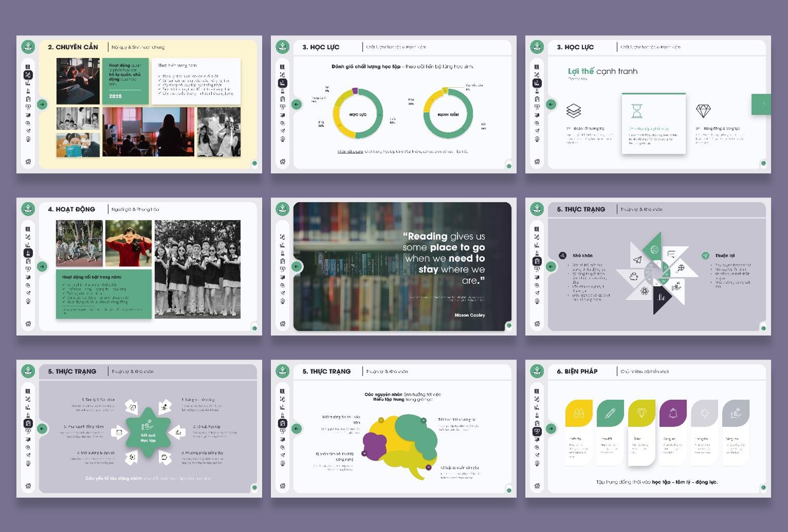Select the purple bell tile on the Biện Pháp slide

(673, 413)
